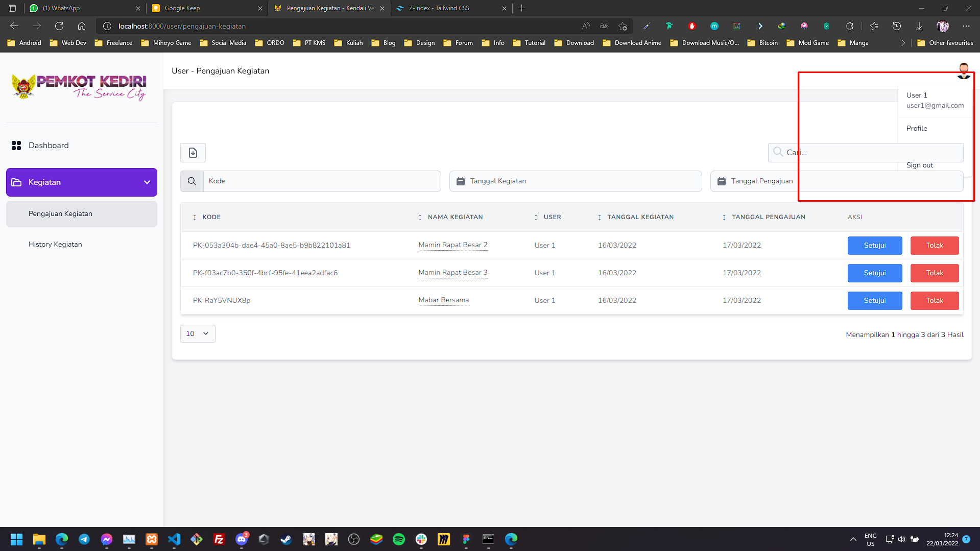
Task: Click inside the Cari search input
Action: point(843,152)
